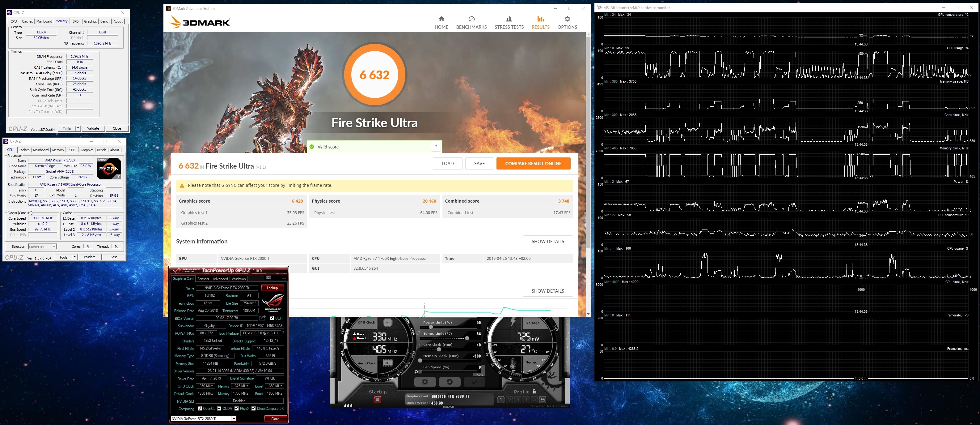Adjust the Temp. Limit slider in Afterburner
This screenshot has height=425, width=980.
tap(467, 339)
